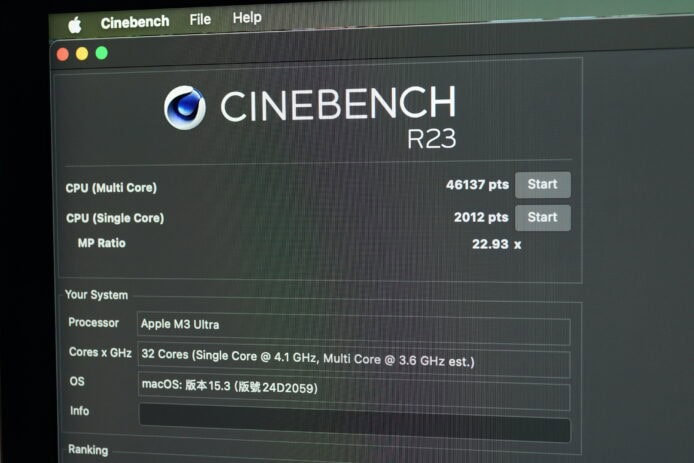Start the CPU Multi Core benchmark
This screenshot has width=694, height=463.
coord(542,184)
